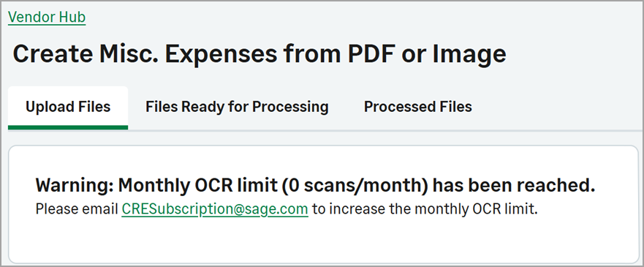Click the Monthly OCR limit bold phrase
Screen dimensions: 644x267
click(197, 186)
